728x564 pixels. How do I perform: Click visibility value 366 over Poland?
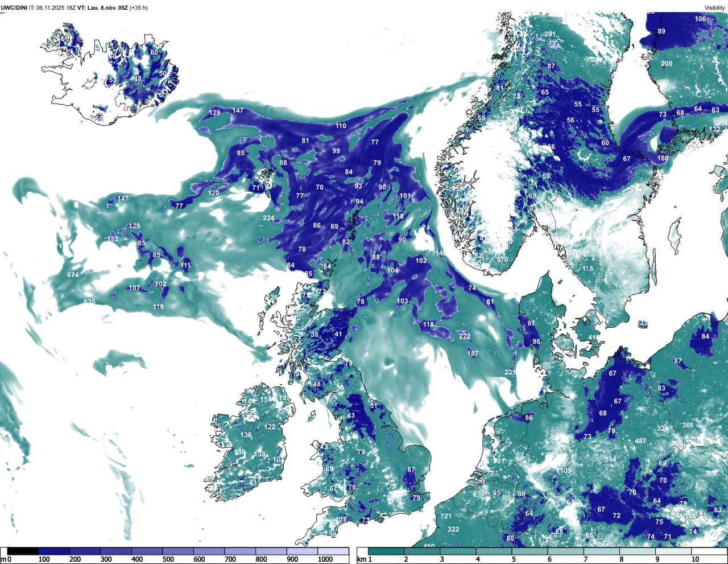pyautogui.click(x=688, y=425)
